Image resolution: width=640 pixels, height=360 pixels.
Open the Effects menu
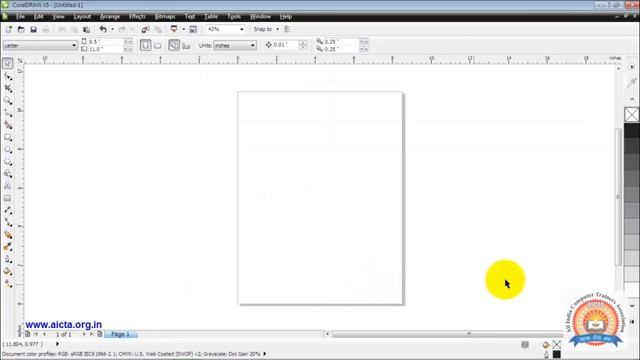137,17
